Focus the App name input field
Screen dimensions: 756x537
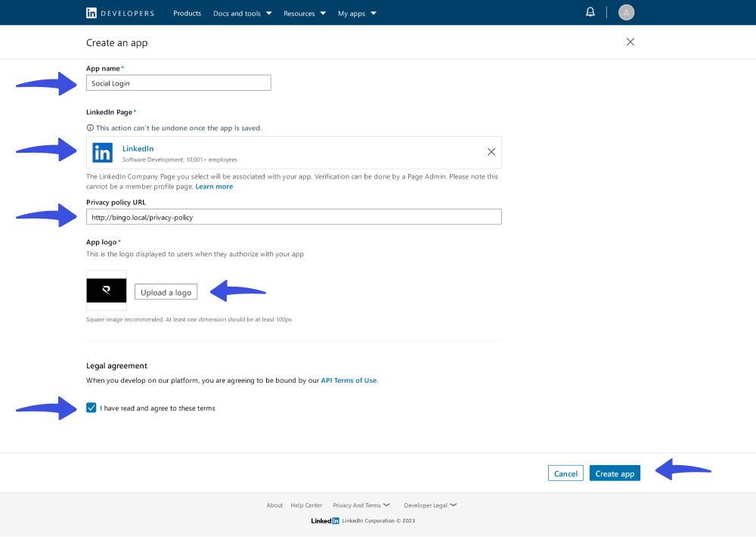coord(178,83)
